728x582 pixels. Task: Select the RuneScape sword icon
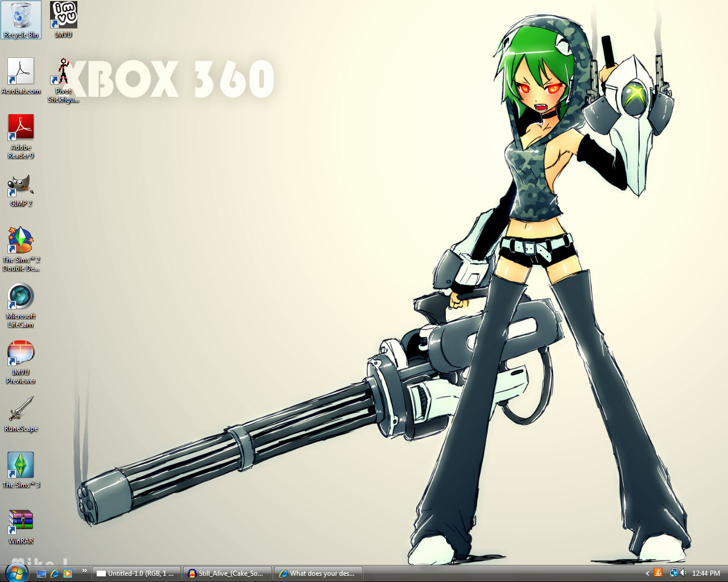(x=21, y=414)
